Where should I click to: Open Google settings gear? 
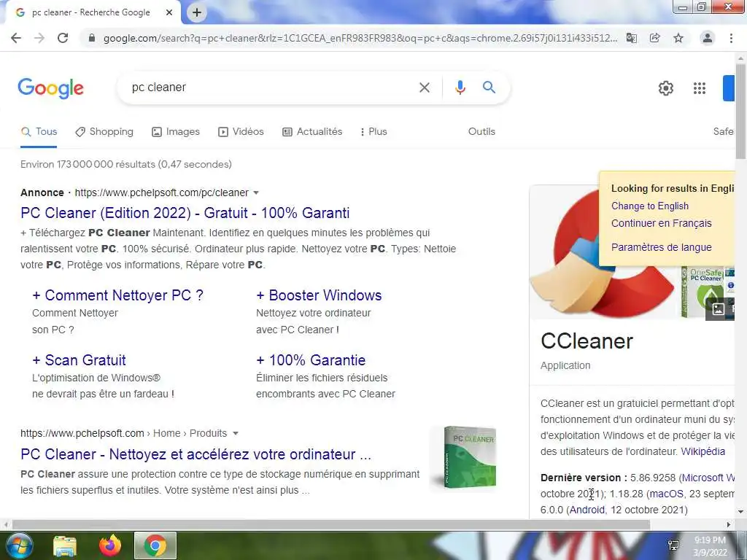pyautogui.click(x=666, y=88)
